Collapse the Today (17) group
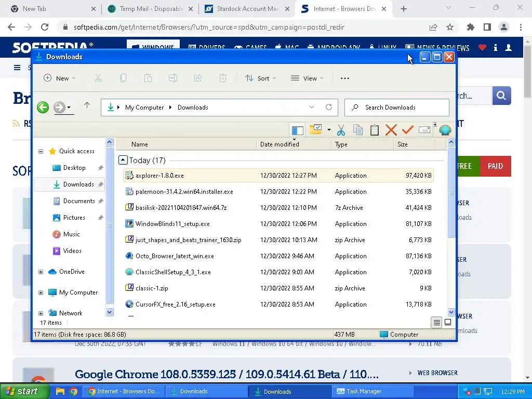The image size is (532, 399). pos(123,160)
